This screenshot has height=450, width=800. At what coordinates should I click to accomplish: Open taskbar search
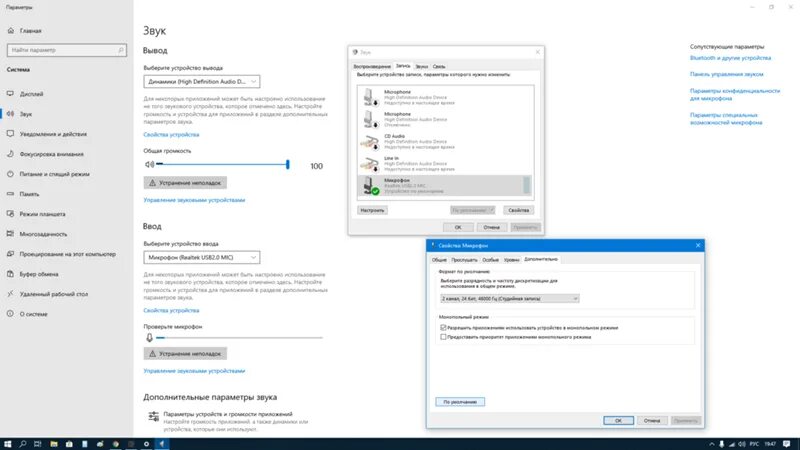22,444
